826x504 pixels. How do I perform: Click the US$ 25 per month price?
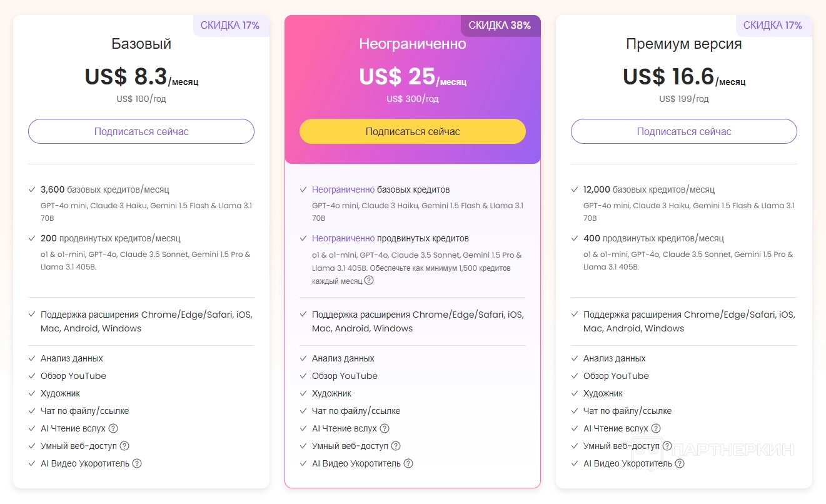point(412,77)
